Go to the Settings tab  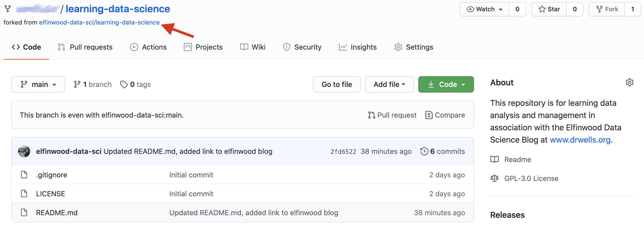tap(414, 47)
